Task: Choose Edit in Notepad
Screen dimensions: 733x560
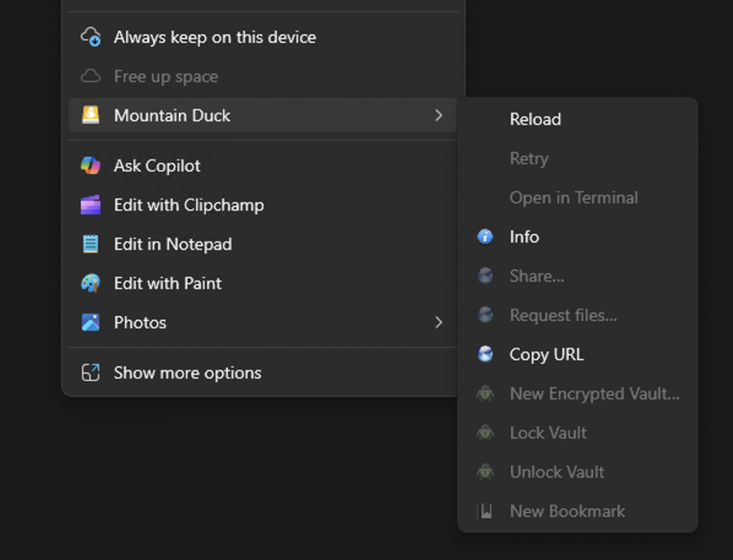Action: point(263,245)
